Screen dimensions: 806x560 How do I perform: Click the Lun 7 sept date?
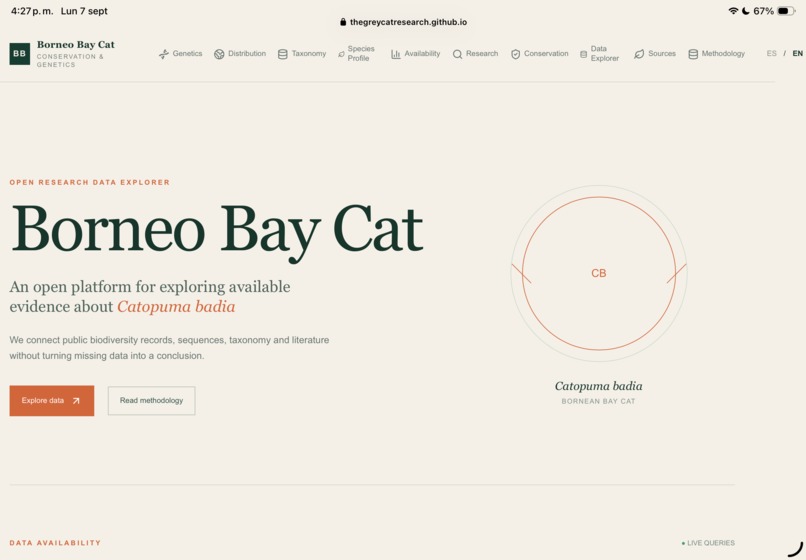(x=84, y=11)
